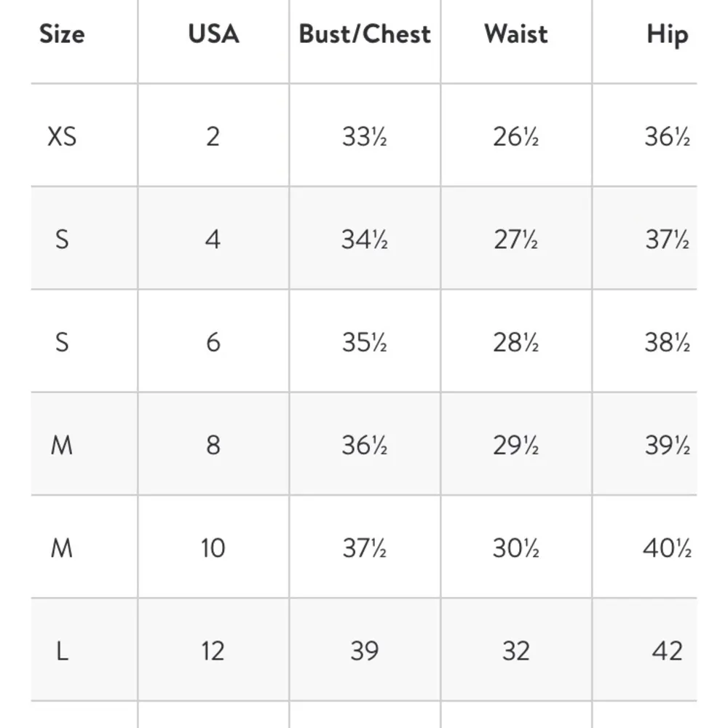This screenshot has height=728, width=728.
Task: Select the 27½ waist value
Action: coord(515,240)
